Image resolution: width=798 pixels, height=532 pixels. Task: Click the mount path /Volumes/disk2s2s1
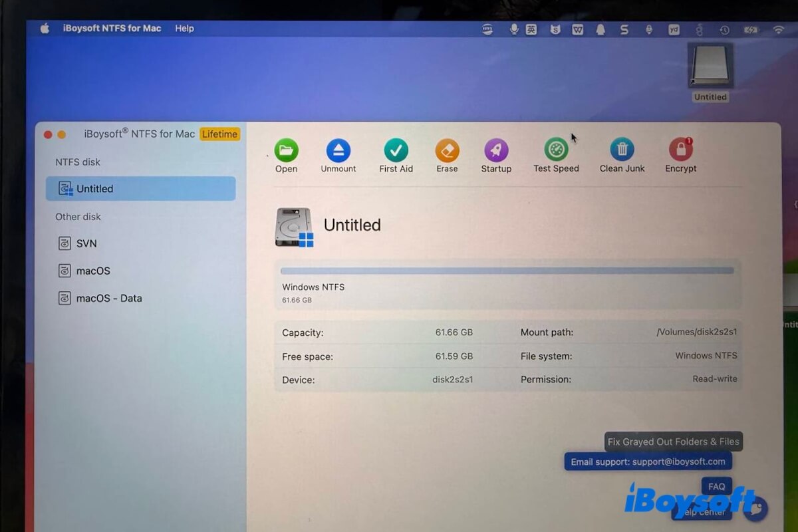click(696, 331)
